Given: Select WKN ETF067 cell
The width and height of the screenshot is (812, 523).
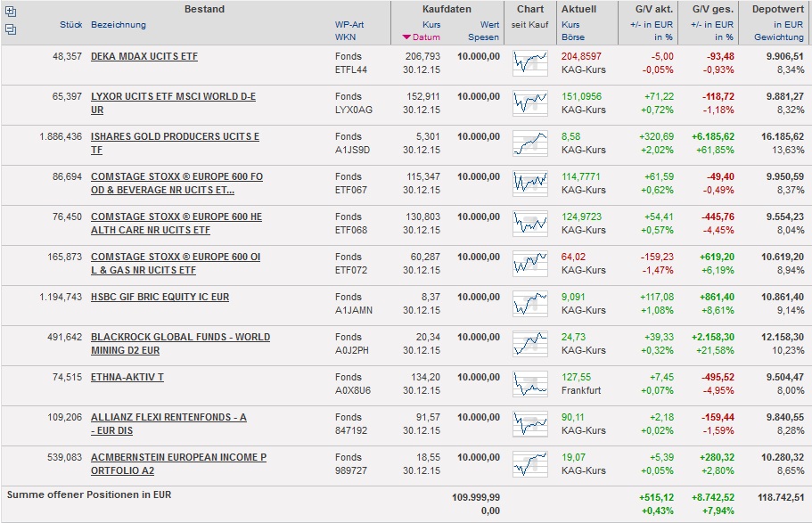Looking at the screenshot, I should 350,190.
